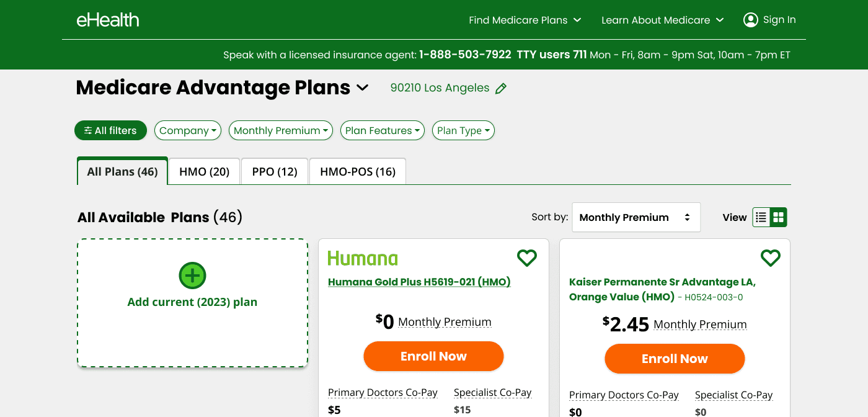
Task: Open the Humana Gold Plus H5619-021 (HMO) link
Action: [x=419, y=282]
